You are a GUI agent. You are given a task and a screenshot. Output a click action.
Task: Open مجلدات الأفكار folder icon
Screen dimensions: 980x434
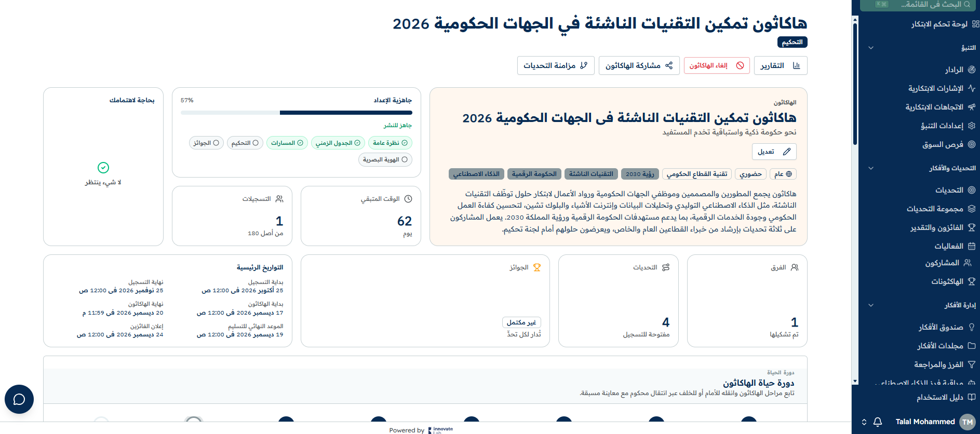(972, 346)
